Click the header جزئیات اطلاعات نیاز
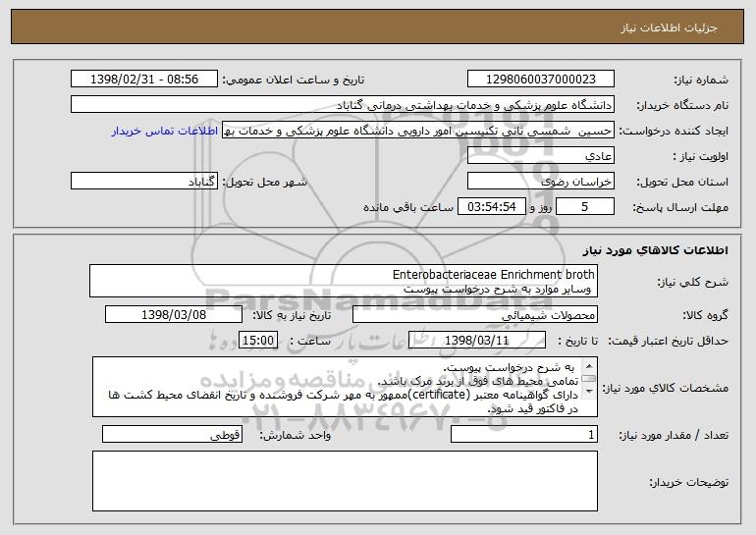 coord(669,27)
